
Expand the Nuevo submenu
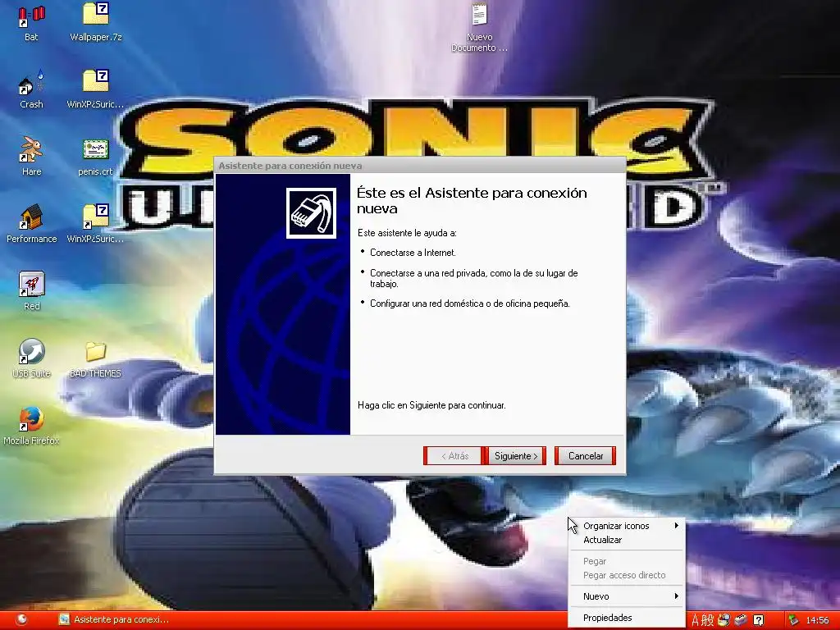click(627, 597)
